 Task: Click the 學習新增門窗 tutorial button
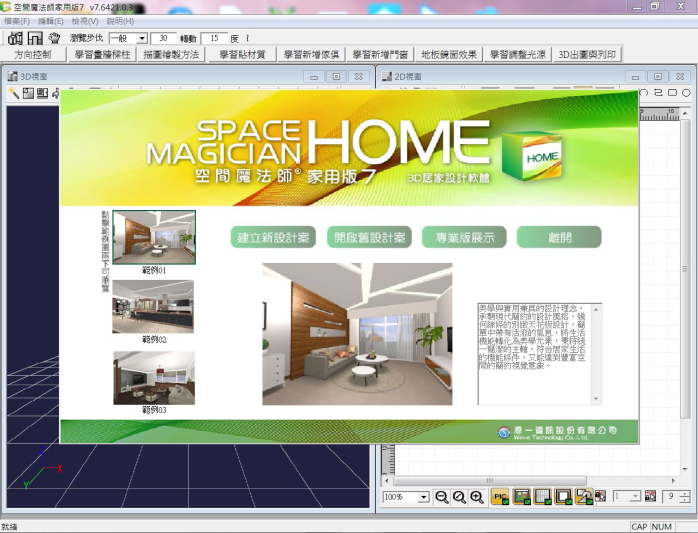(380, 54)
